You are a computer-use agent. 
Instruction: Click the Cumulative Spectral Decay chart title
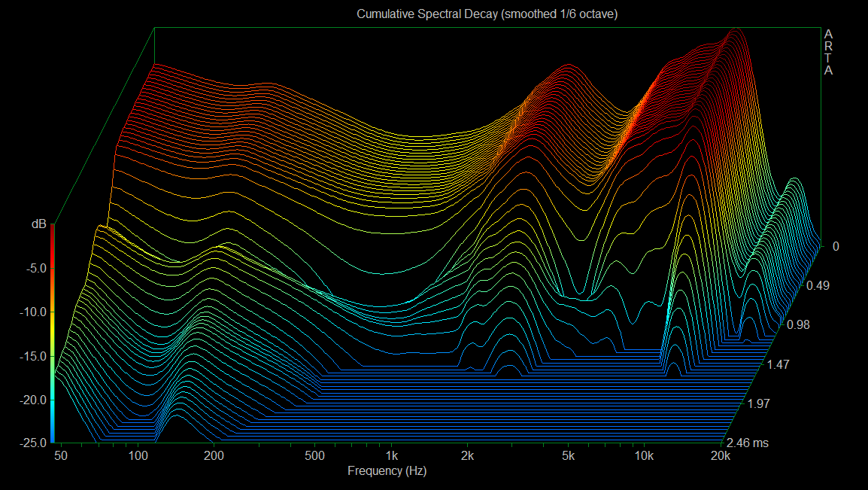487,14
